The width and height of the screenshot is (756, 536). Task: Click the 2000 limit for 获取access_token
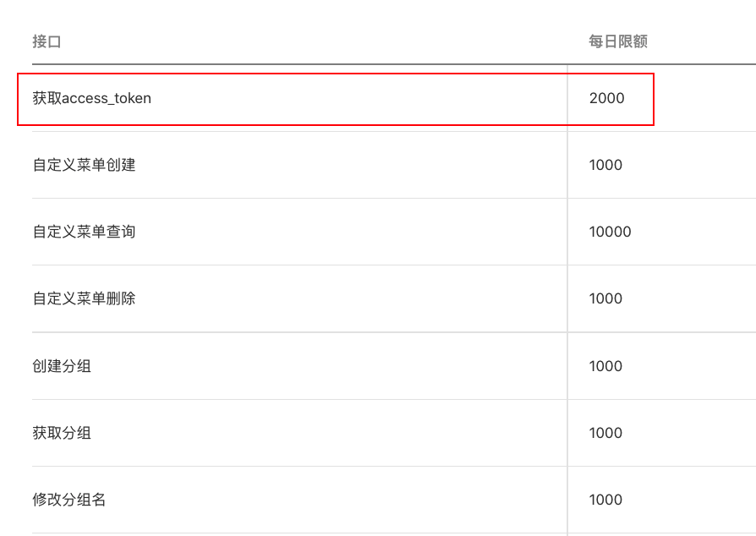point(607,98)
